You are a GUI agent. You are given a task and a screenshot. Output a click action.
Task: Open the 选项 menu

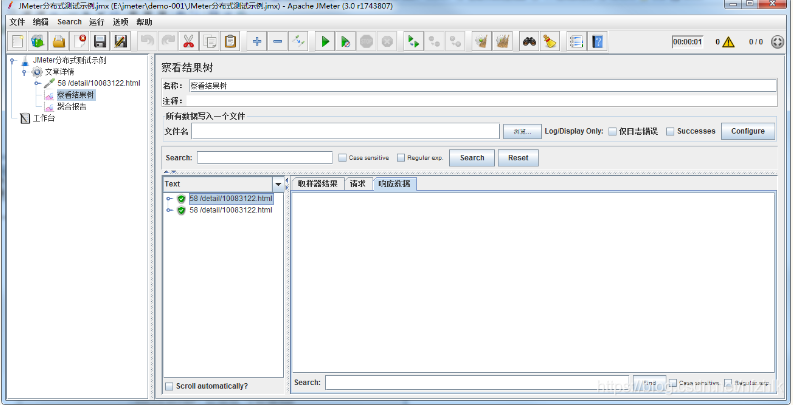tap(120, 22)
